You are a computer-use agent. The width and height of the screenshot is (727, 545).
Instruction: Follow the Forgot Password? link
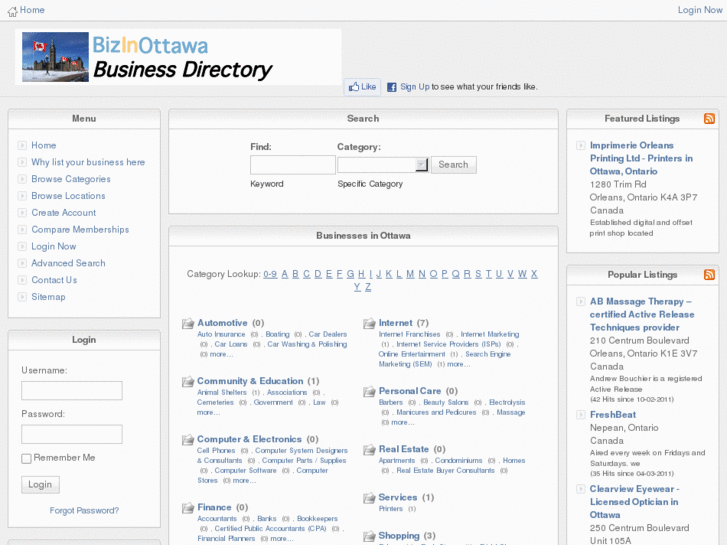coord(84,511)
